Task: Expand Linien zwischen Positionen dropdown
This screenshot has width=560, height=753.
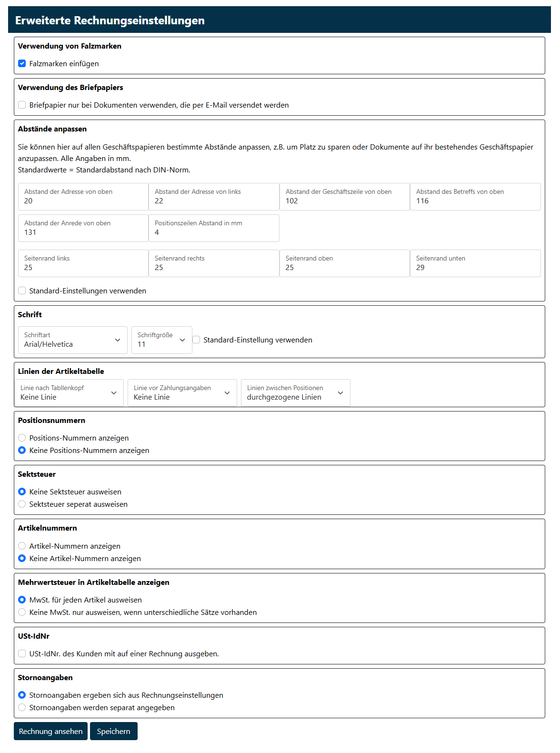Action: click(x=295, y=393)
